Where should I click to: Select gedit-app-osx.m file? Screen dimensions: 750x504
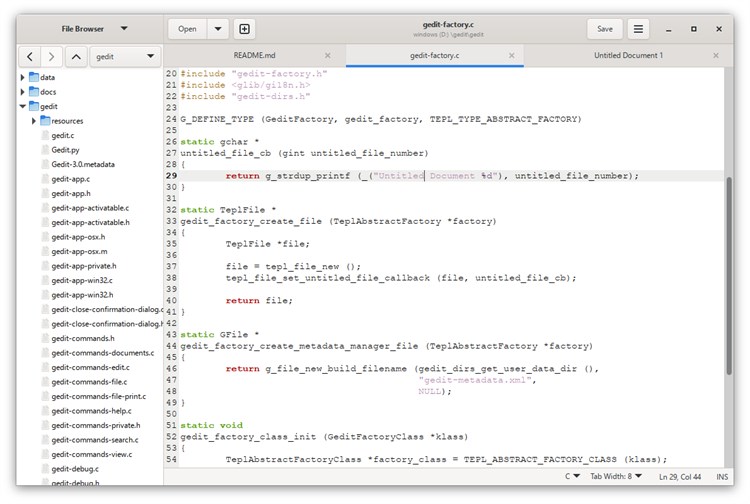[x=79, y=251]
